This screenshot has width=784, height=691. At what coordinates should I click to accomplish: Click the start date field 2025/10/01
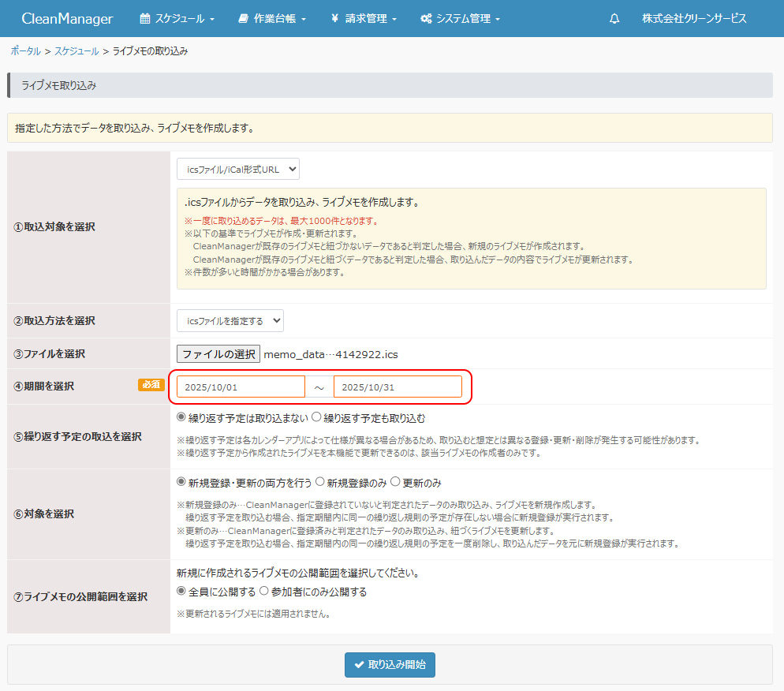[241, 387]
